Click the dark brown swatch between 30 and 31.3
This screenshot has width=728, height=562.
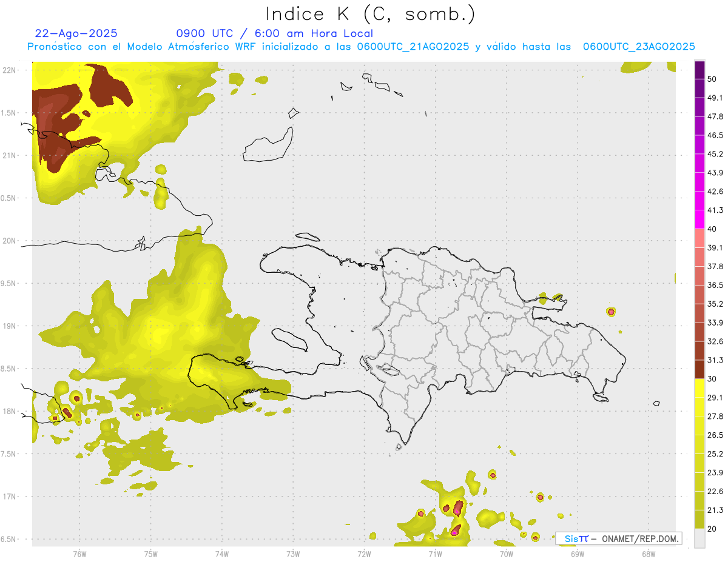[x=699, y=369]
